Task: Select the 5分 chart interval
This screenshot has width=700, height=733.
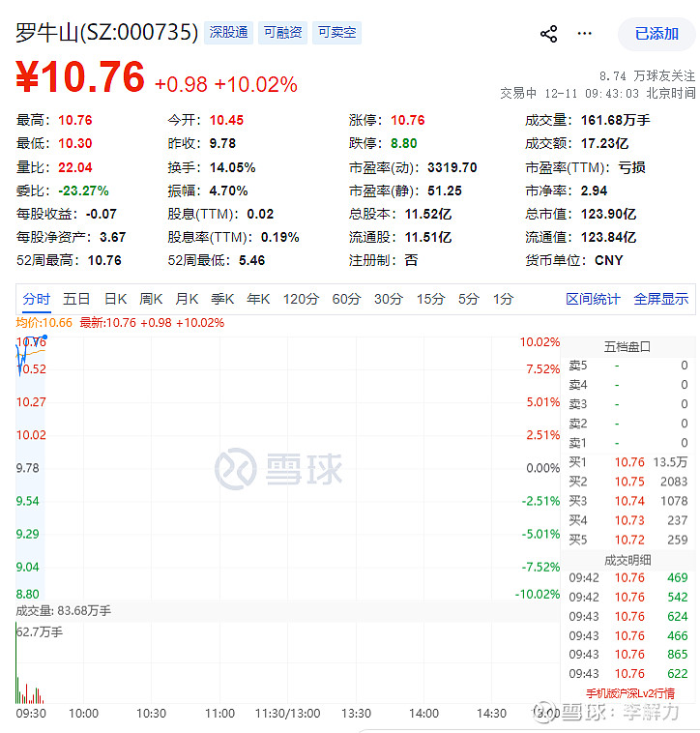Action: point(468,299)
